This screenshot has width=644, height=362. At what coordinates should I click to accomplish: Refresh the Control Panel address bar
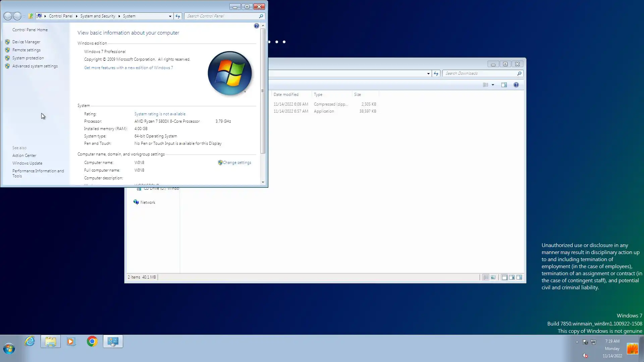tap(178, 16)
